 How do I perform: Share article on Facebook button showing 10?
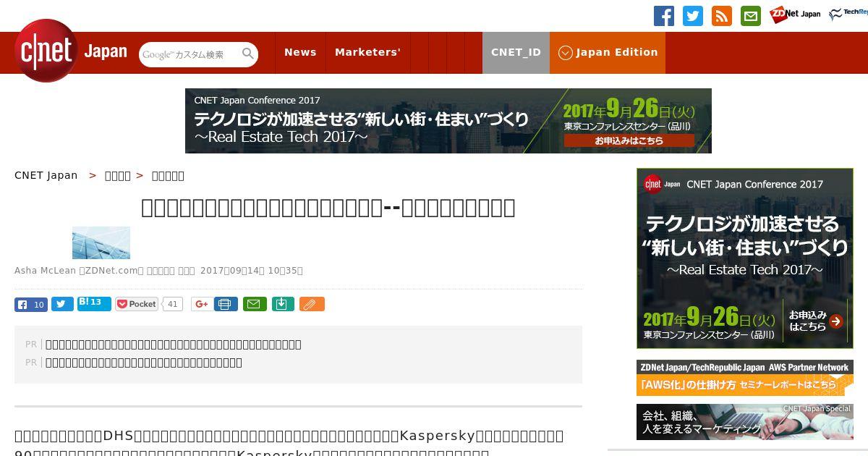[31, 304]
